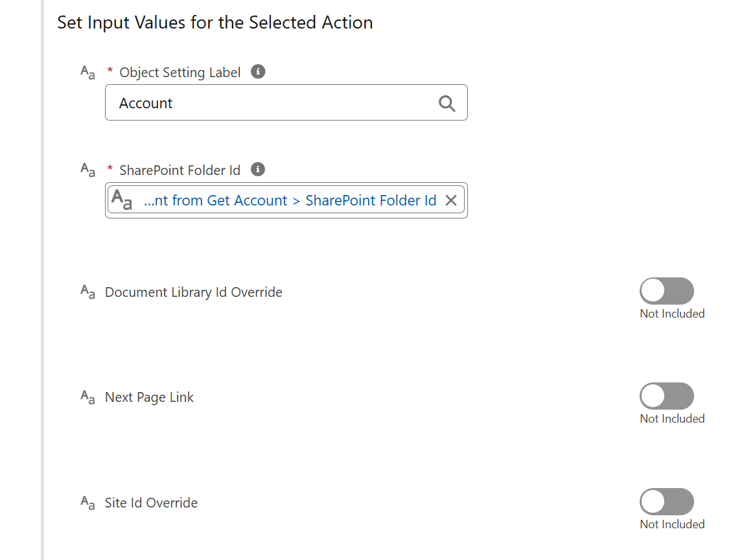Click the Account text in Object Setting field
This screenshot has height=560, width=755.
pos(145,103)
